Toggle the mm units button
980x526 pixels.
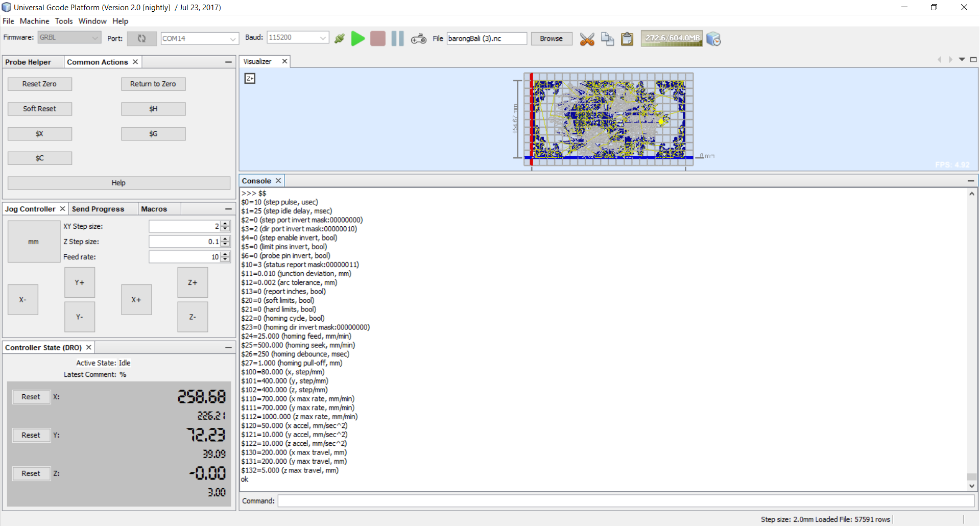click(34, 242)
